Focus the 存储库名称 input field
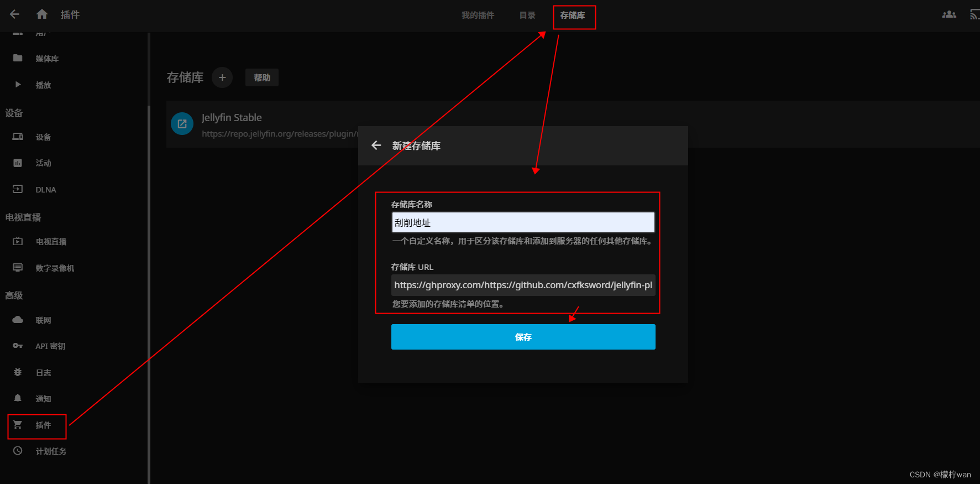The image size is (980, 484). tap(523, 222)
